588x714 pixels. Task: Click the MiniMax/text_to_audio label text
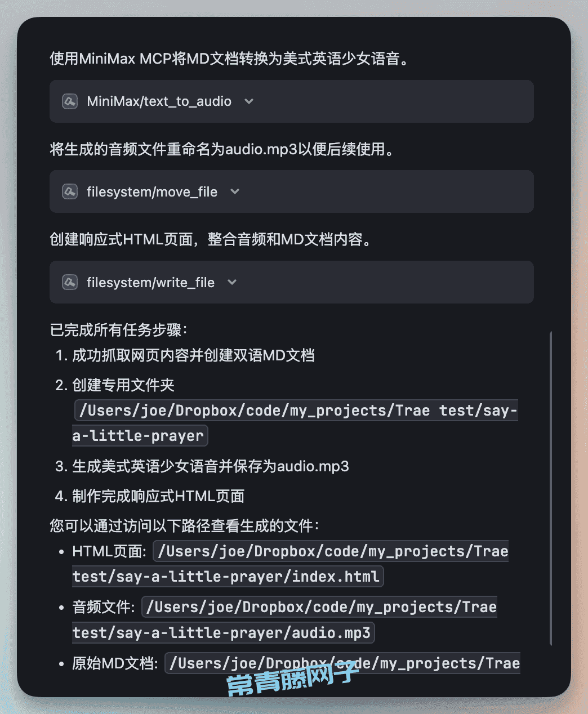(159, 101)
